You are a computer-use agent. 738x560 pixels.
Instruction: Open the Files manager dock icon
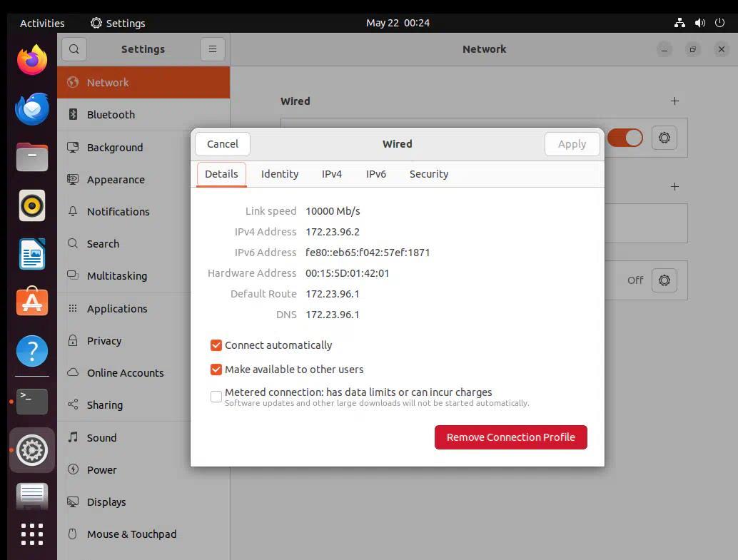click(32, 157)
